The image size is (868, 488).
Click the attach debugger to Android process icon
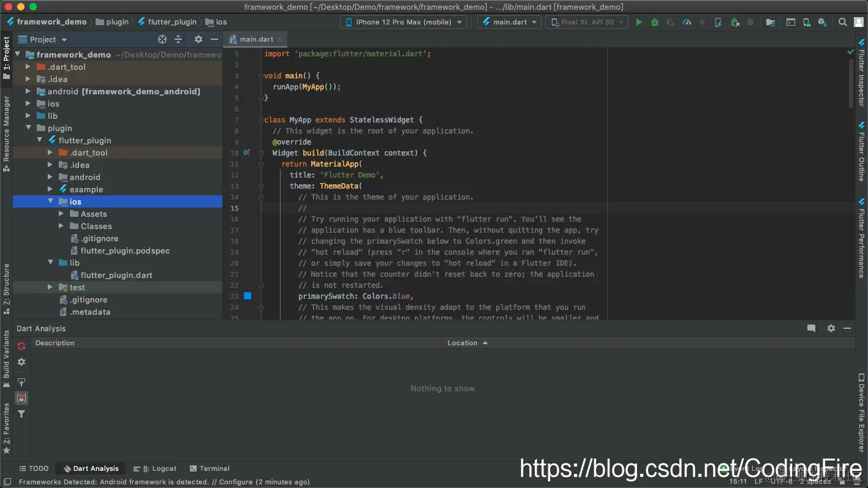(x=734, y=22)
